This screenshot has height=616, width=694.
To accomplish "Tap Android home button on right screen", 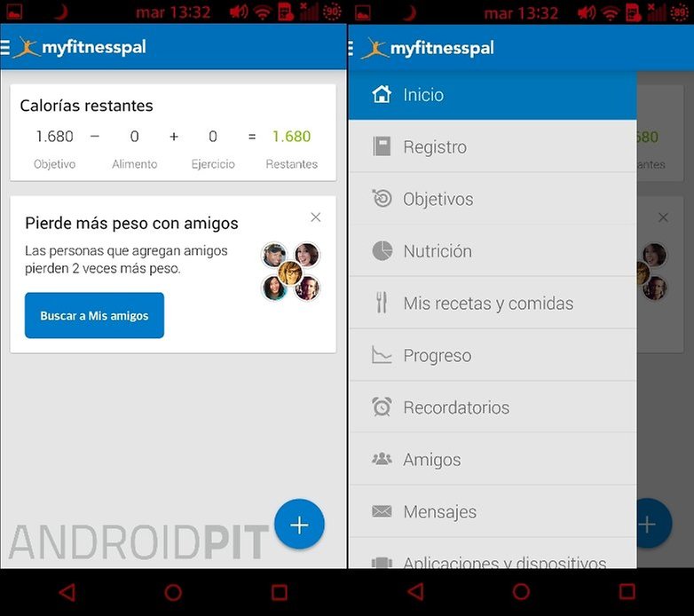I will point(521,592).
